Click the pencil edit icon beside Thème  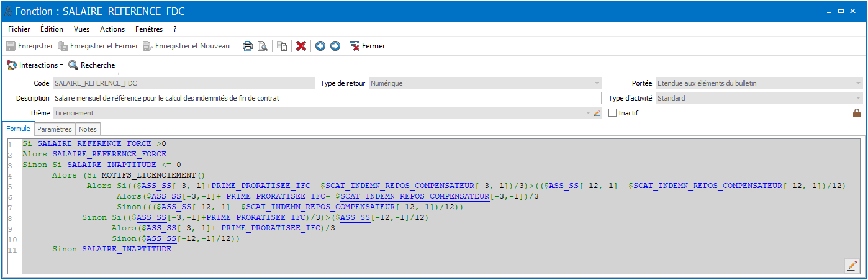597,113
